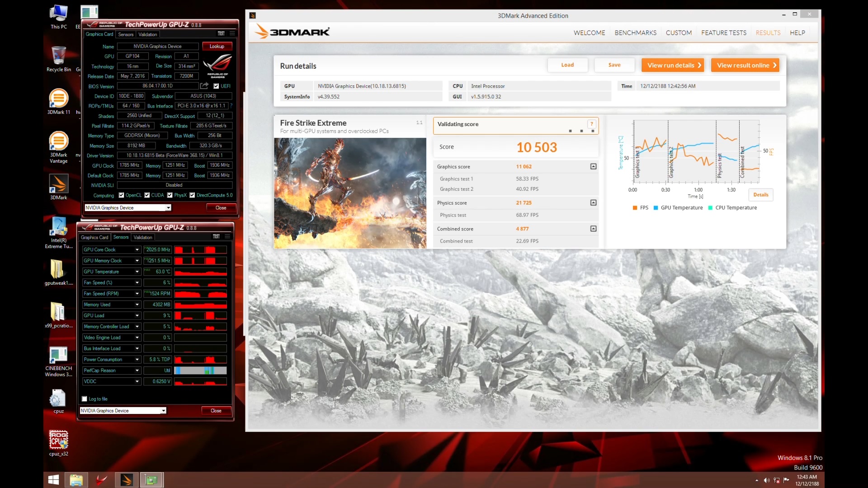Image resolution: width=868 pixels, height=488 pixels.
Task: Open the CINEBENCH desktop shortcut
Action: pyautogui.click(x=59, y=361)
